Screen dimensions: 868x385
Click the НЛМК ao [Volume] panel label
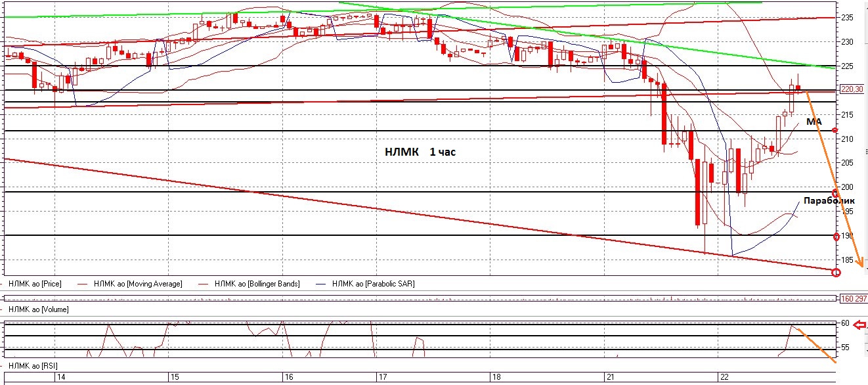click(x=39, y=309)
